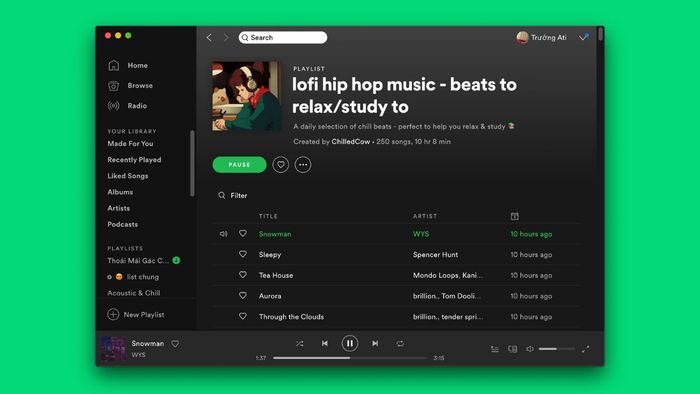Click Snowman title in now playing bar
The width and height of the screenshot is (700, 394).
(x=148, y=344)
